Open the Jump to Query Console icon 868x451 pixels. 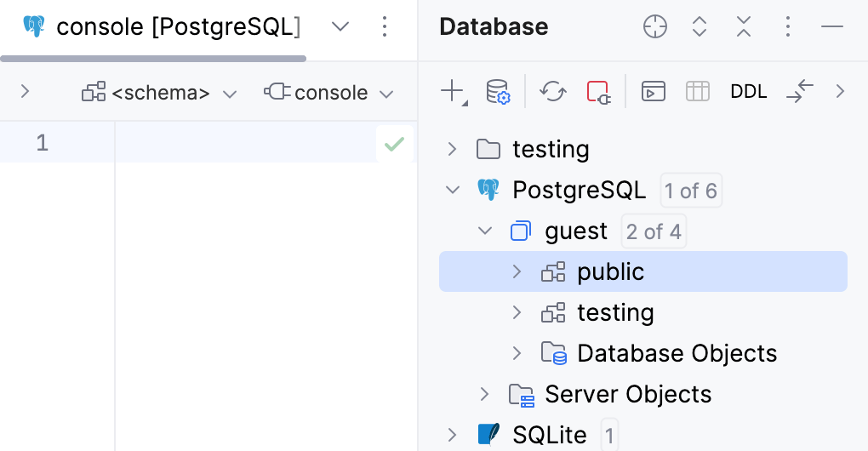(653, 91)
